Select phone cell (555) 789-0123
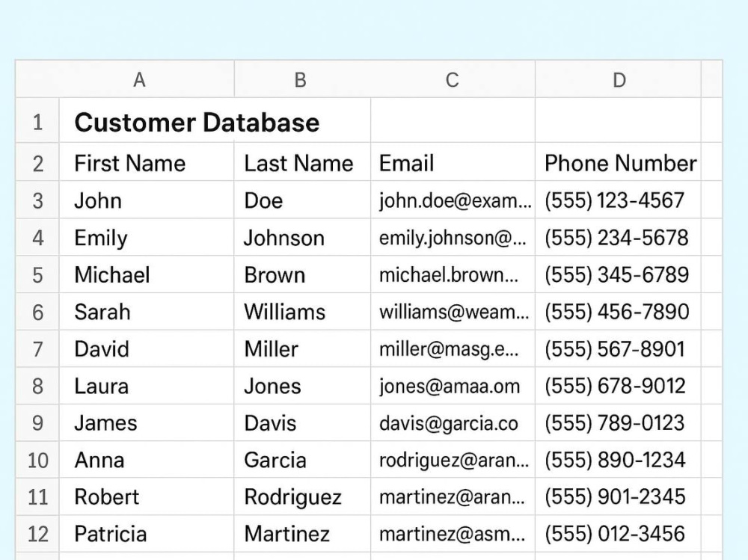 619,422
